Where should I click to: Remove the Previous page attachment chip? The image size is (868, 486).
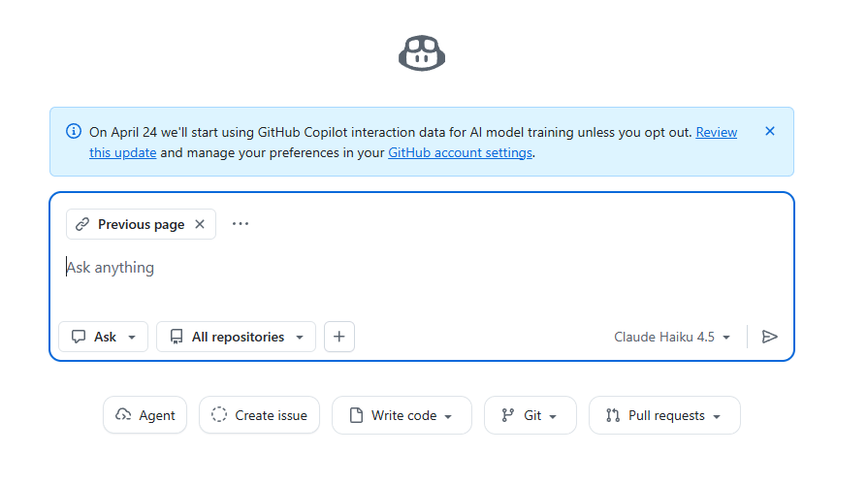tap(200, 224)
